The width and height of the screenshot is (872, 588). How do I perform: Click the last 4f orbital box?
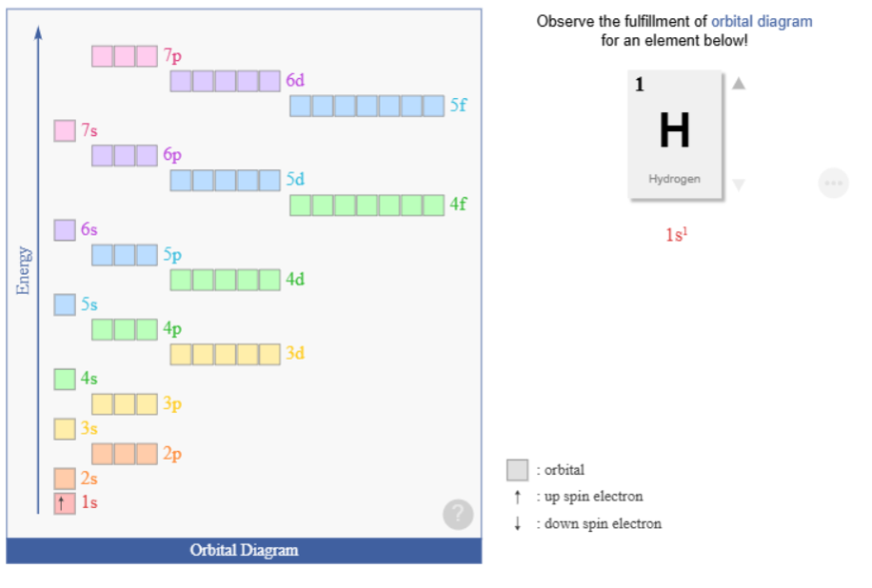tap(434, 205)
